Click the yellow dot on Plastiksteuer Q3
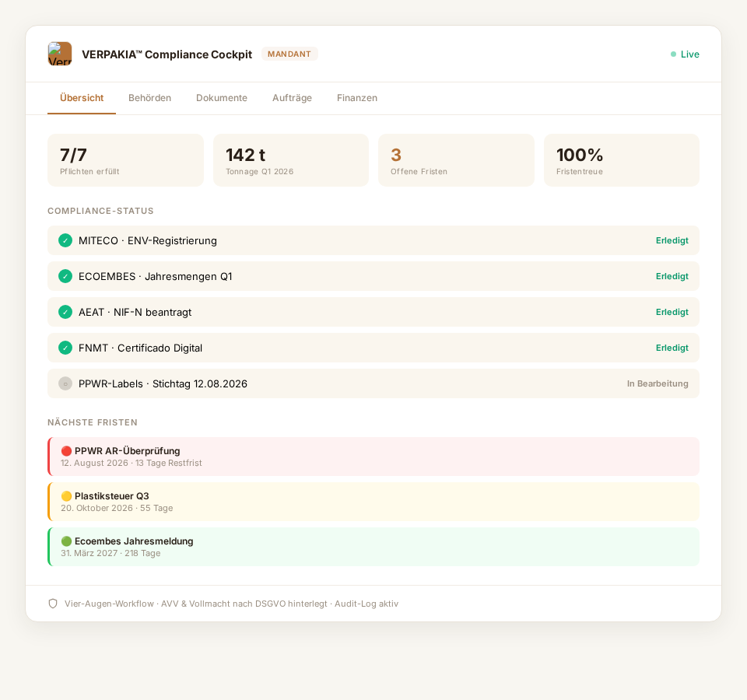Viewport: 747px width, 700px height. click(x=66, y=496)
